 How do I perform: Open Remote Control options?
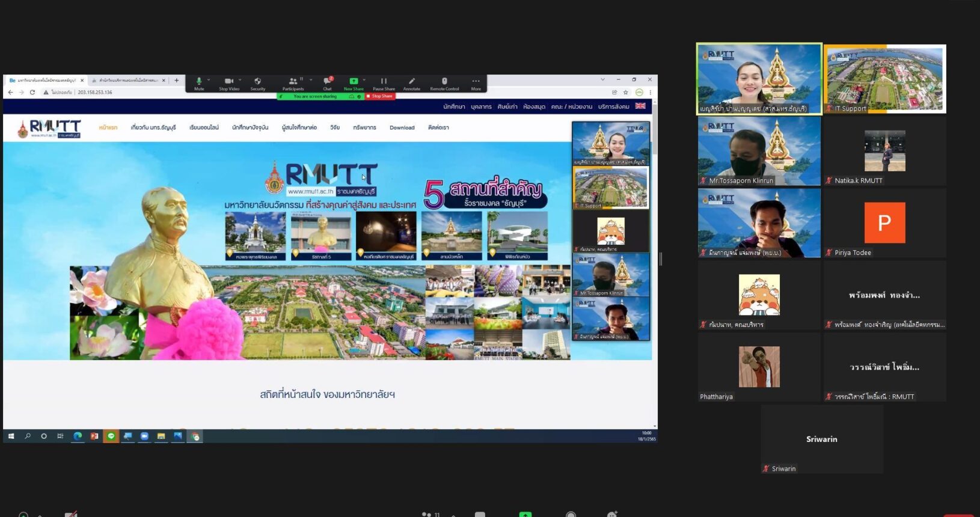point(444,84)
